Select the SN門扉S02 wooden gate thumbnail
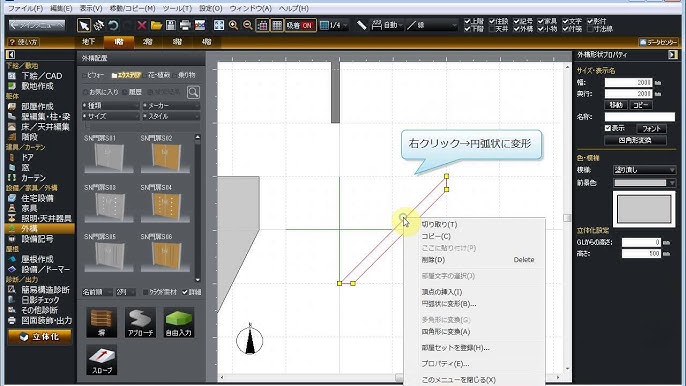Image resolution: width=686 pixels, height=386 pixels. tap(165, 158)
